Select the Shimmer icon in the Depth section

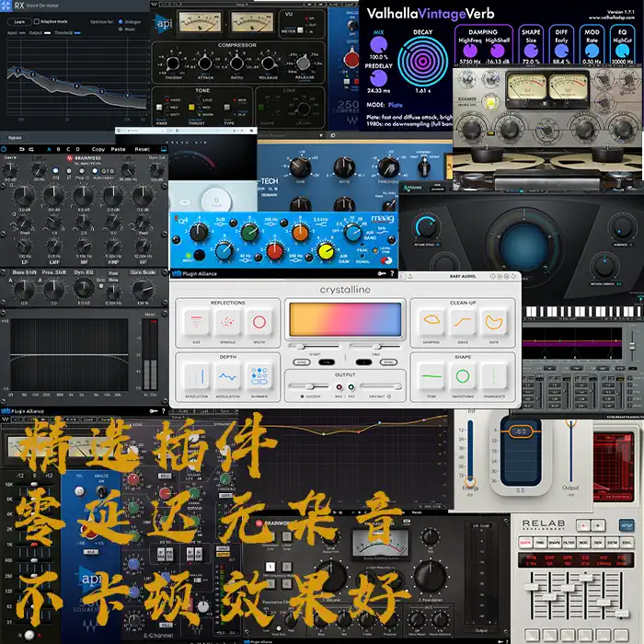pos(259,376)
